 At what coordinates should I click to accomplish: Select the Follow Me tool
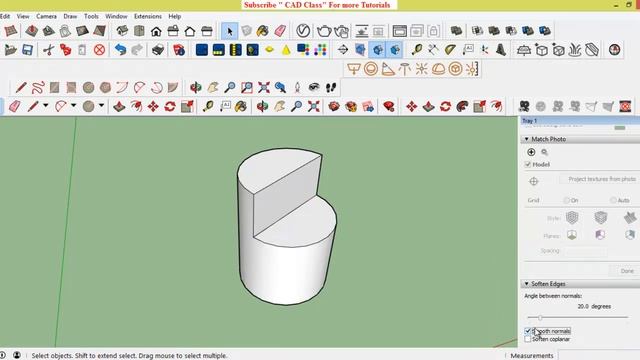click(x=462, y=107)
